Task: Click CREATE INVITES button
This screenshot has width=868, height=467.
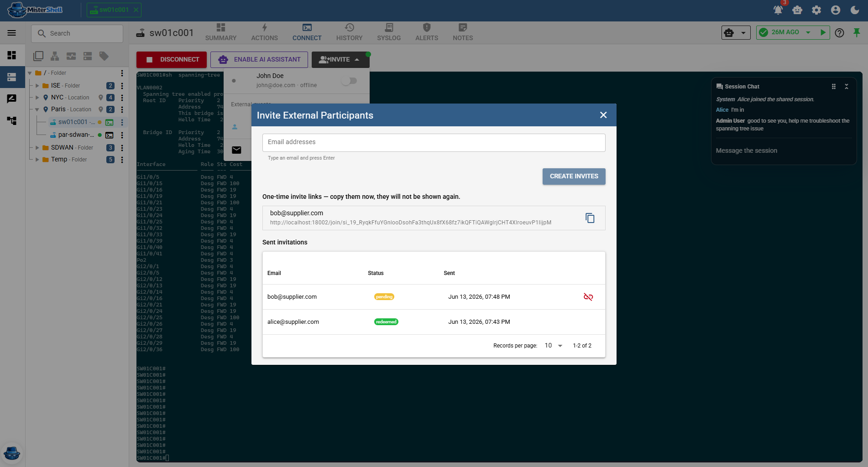Action: coord(574,176)
